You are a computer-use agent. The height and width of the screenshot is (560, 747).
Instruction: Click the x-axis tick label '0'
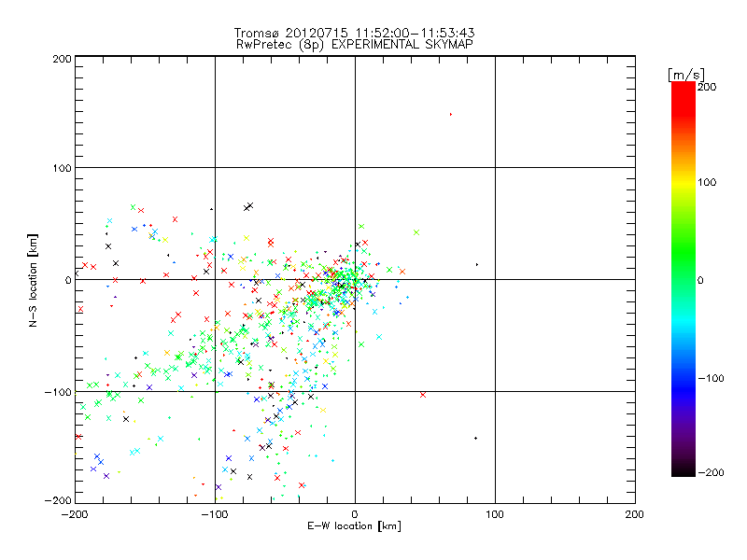tap(355, 514)
